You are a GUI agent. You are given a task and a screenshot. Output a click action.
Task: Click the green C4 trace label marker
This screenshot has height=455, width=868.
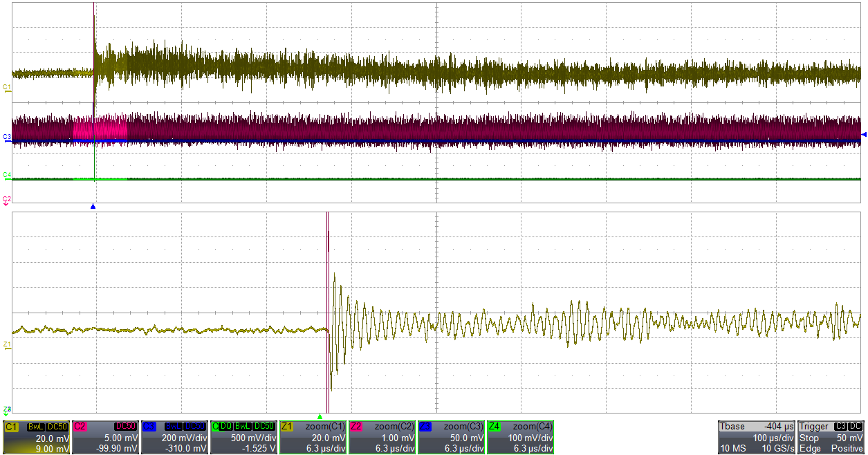6,175
